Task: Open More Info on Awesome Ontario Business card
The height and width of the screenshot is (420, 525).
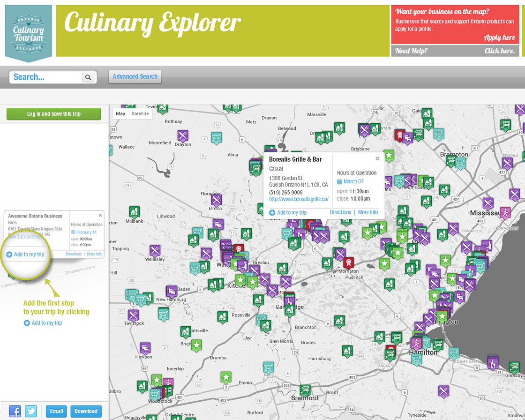Action: coord(94,254)
